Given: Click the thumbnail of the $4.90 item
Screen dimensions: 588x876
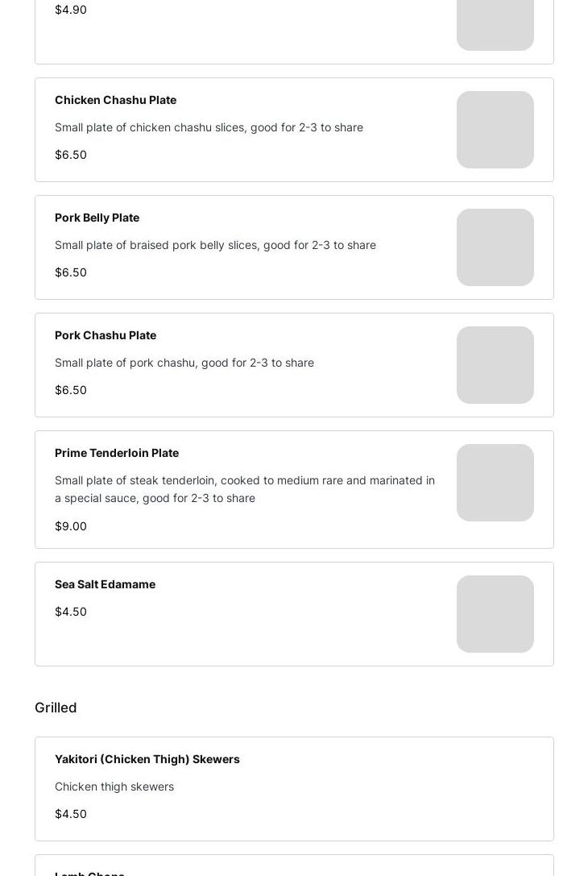Looking at the screenshot, I should (x=495, y=24).
